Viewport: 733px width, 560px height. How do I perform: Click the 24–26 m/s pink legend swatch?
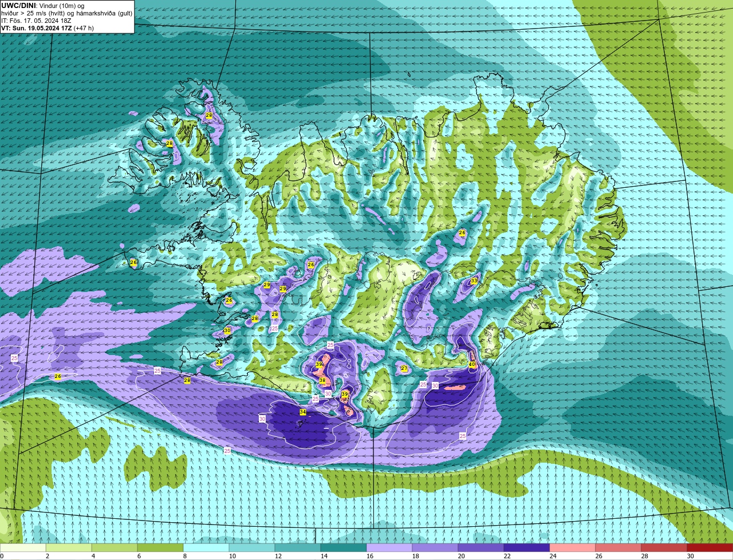coord(573,548)
